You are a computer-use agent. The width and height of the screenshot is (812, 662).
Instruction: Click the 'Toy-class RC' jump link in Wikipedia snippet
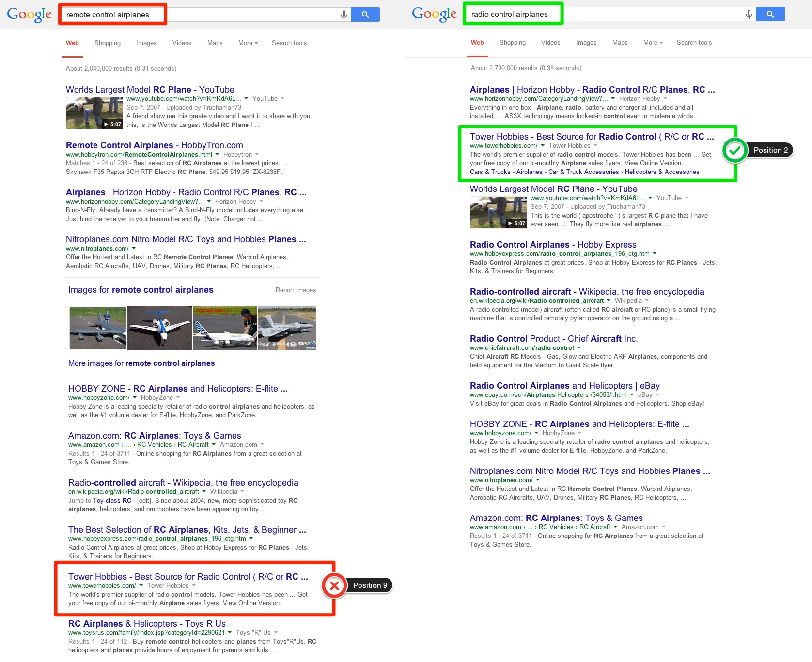[112, 500]
